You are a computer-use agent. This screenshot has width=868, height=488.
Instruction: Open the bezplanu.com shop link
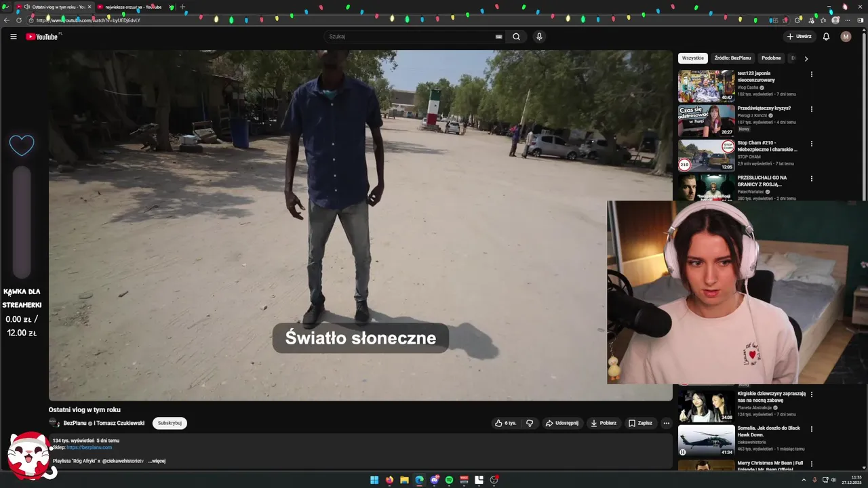pos(89,447)
